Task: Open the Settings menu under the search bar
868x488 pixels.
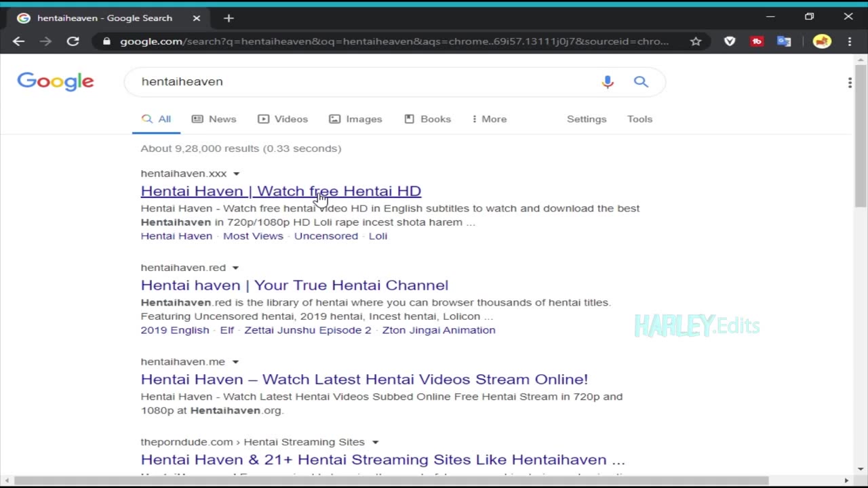Action: (x=587, y=119)
